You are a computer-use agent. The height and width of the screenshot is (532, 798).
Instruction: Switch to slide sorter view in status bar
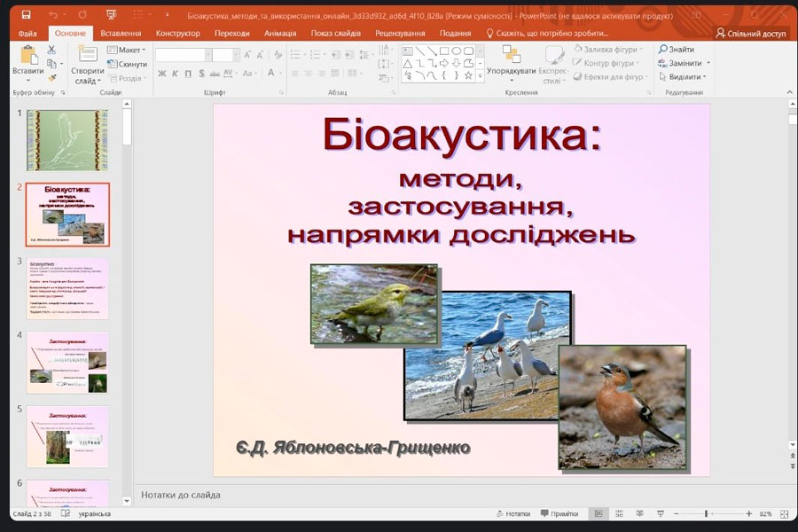tap(618, 514)
